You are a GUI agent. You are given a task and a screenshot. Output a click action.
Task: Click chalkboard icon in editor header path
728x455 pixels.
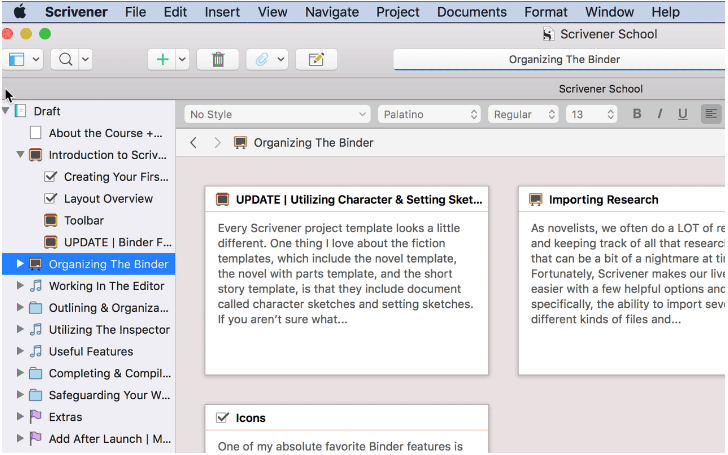coord(240,143)
